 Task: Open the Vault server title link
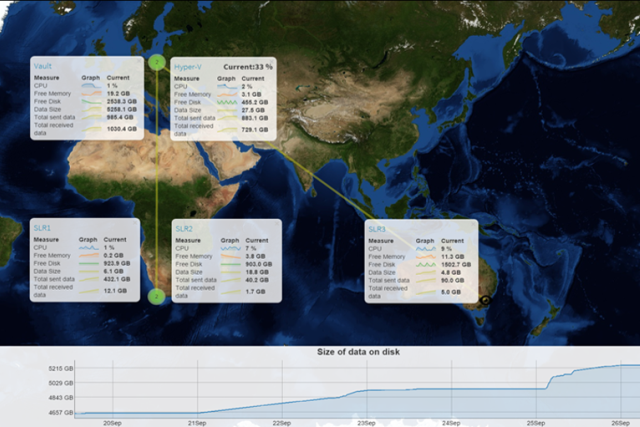coord(43,66)
